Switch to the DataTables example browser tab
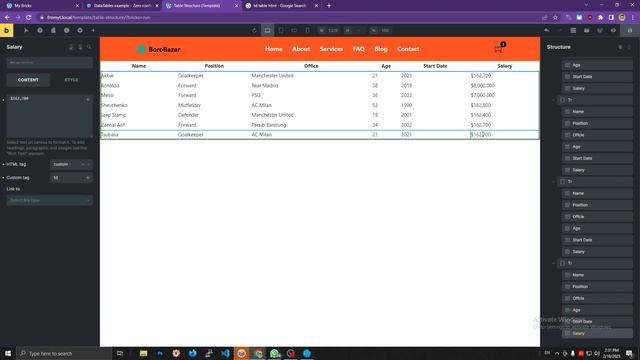This screenshot has height=360, width=640. [x=122, y=6]
